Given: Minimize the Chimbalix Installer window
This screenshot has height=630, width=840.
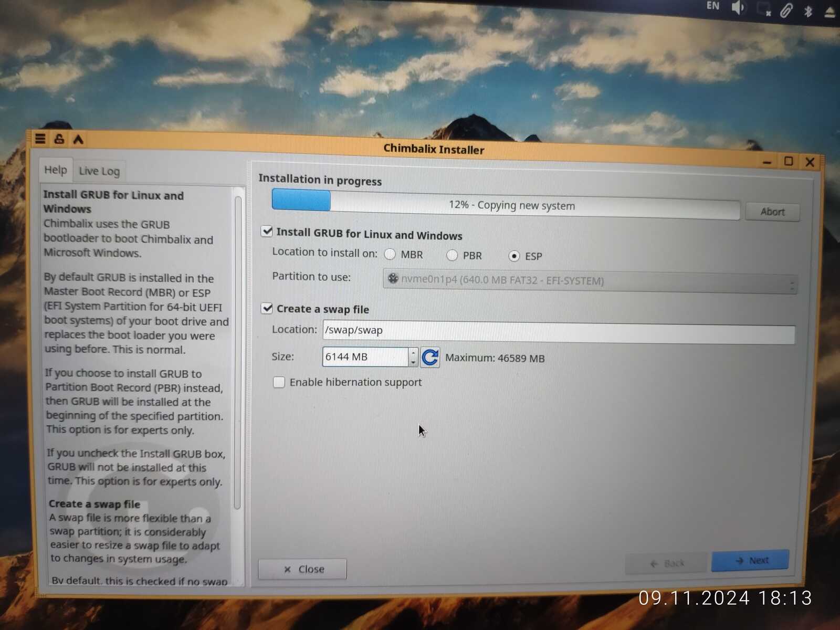Looking at the screenshot, I should [767, 162].
